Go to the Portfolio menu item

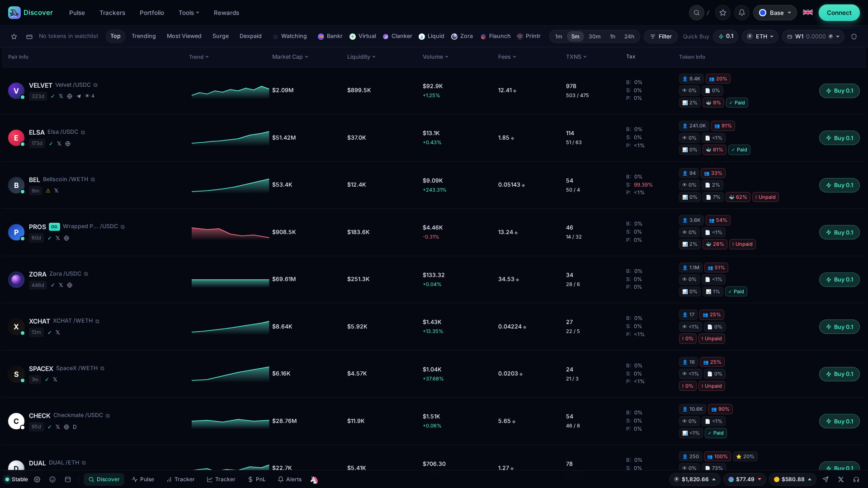pyautogui.click(x=152, y=13)
